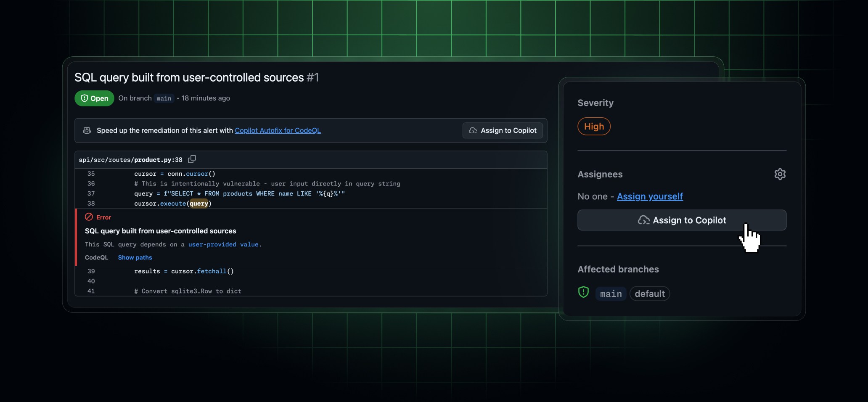Select the main branch tag under Affected branches
This screenshot has height=402, width=868.
(x=611, y=294)
